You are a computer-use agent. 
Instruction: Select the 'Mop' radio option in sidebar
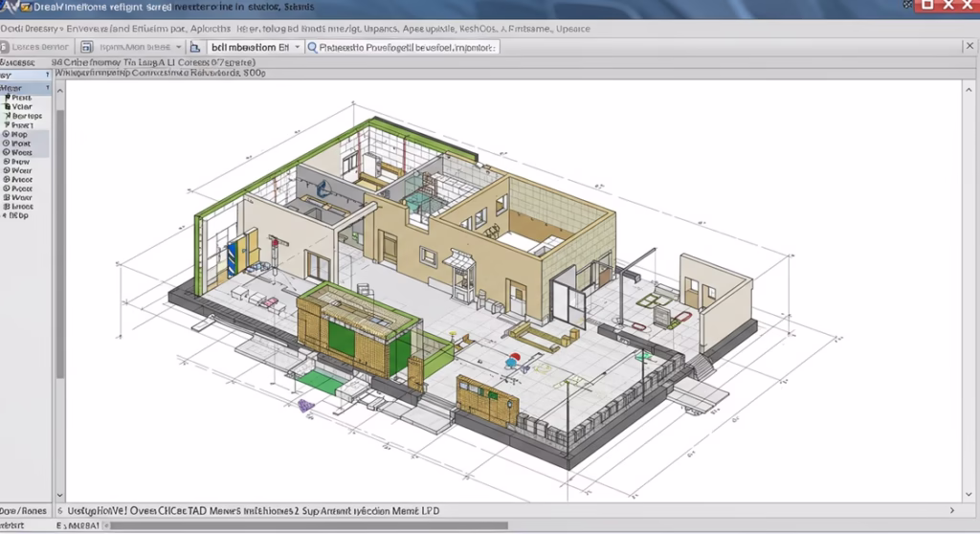pos(7,135)
